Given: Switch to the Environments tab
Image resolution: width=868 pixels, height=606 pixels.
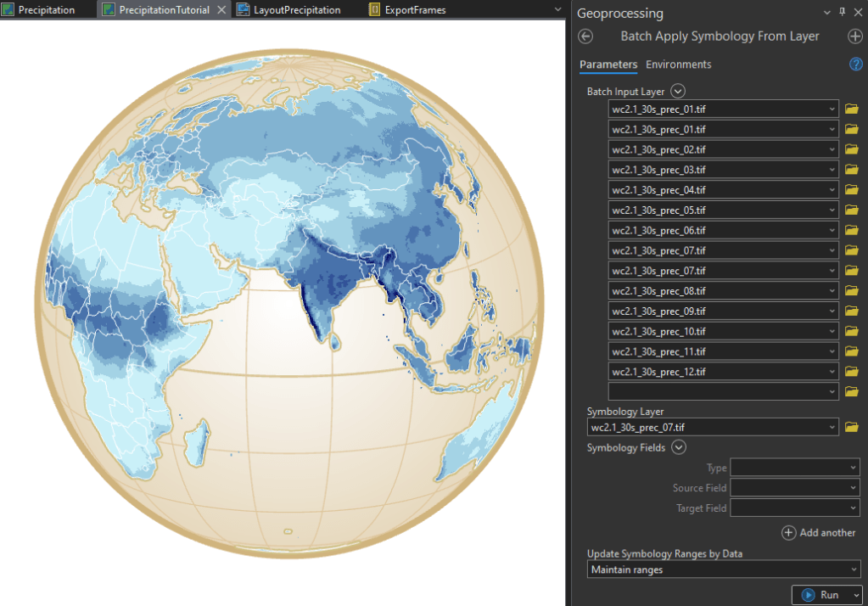Looking at the screenshot, I should click(678, 65).
